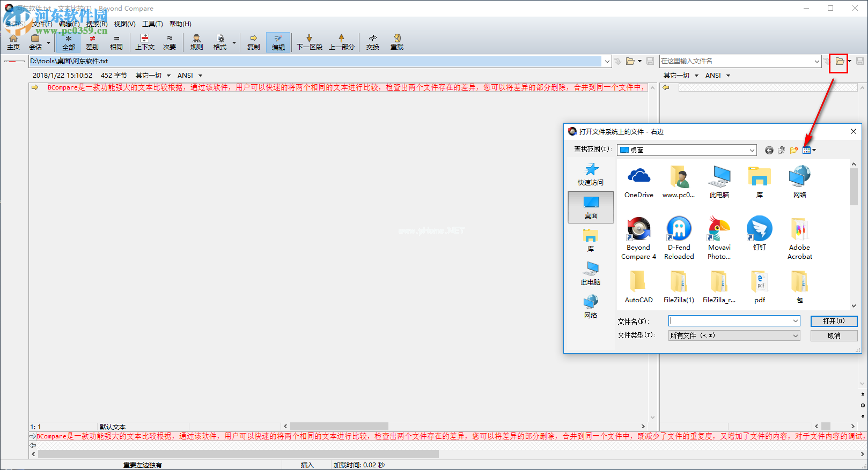Click the dialog's up-one-level icon
The image size is (868, 470).
click(x=782, y=150)
